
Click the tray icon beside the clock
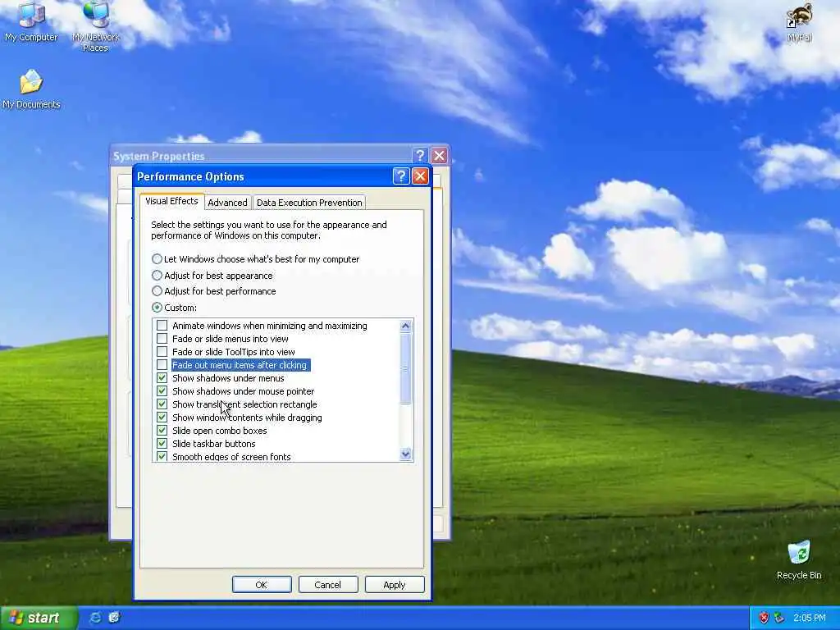click(779, 618)
